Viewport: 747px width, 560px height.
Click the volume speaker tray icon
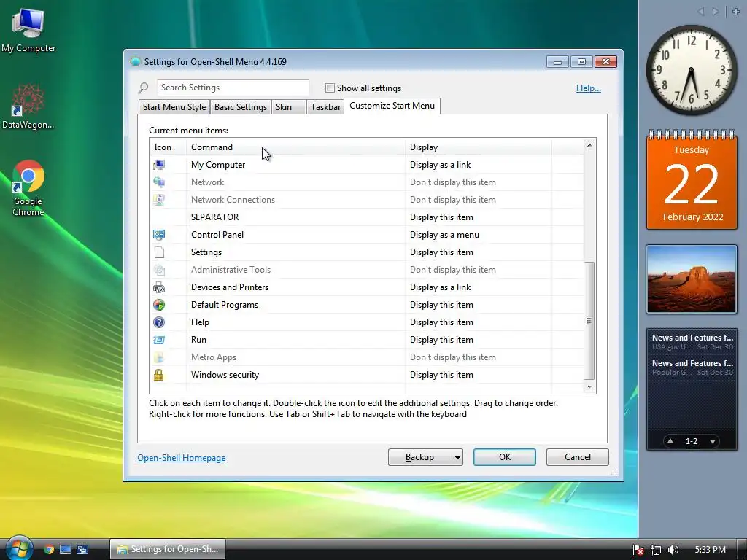tap(673, 550)
